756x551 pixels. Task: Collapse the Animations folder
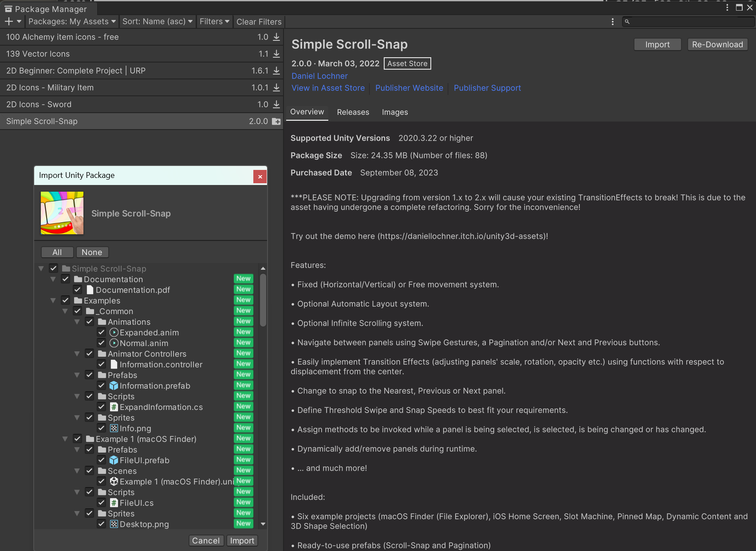click(77, 322)
